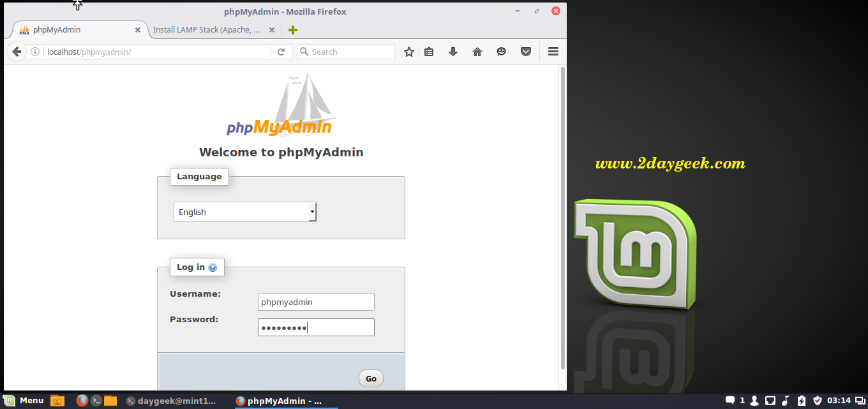Open the Log in help icon
Viewport: 868px width, 409px height.
click(x=213, y=267)
